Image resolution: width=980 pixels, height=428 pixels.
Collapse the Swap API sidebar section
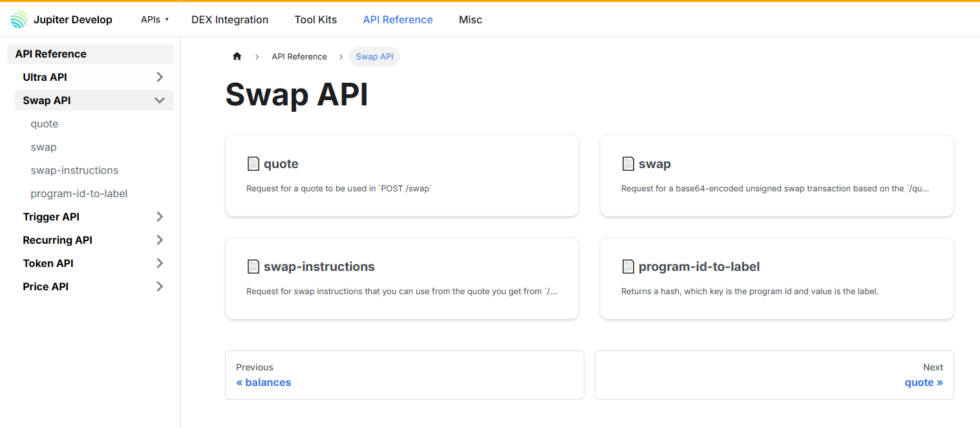pos(160,100)
